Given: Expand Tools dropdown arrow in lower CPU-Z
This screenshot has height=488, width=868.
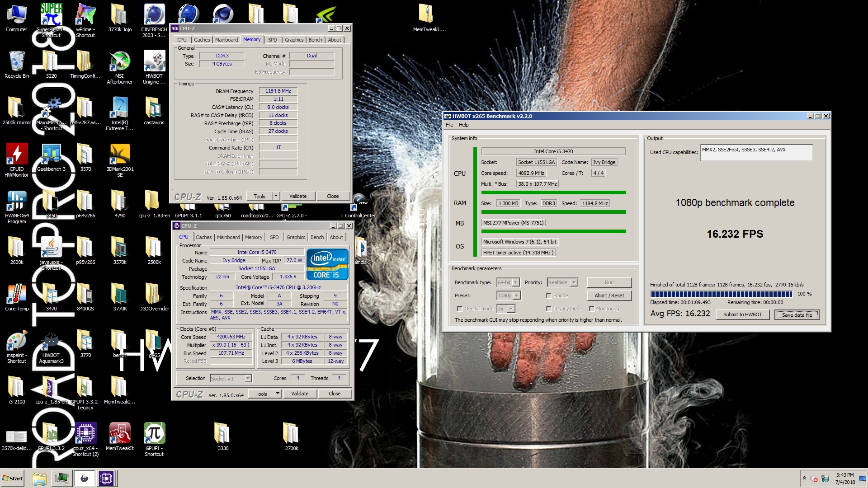Looking at the screenshot, I should (278, 394).
